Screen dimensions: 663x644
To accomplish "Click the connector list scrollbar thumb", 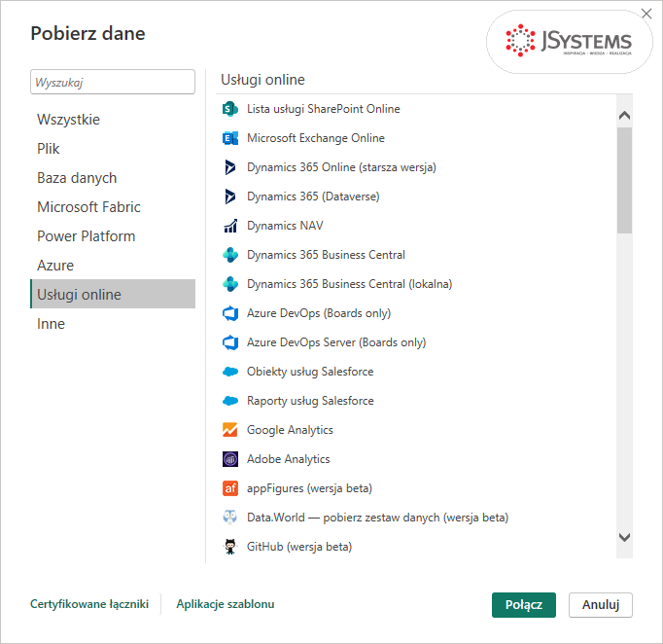I will pos(624,181).
